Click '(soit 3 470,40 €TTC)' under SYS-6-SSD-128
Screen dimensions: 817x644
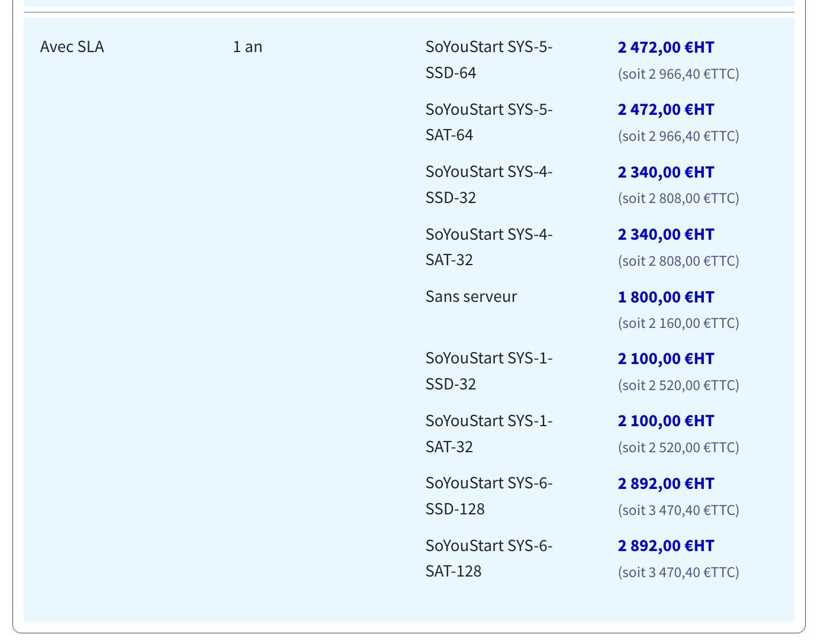pyautogui.click(x=678, y=510)
